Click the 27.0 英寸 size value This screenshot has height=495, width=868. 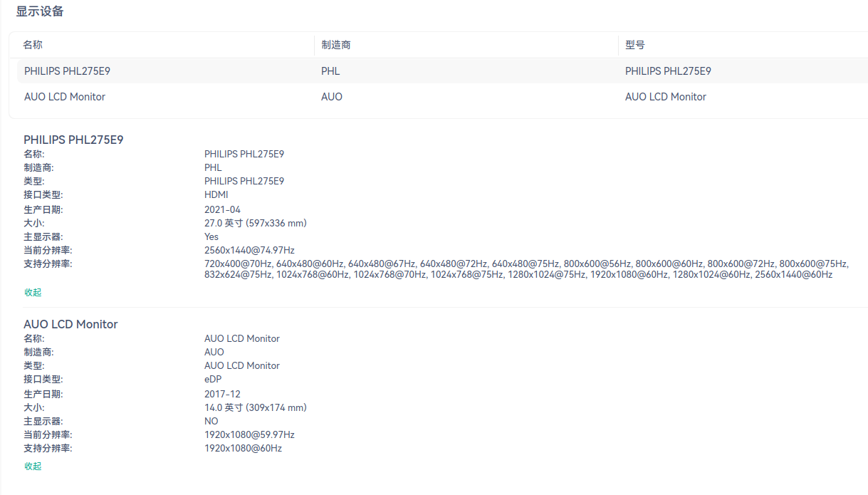pyautogui.click(x=256, y=223)
